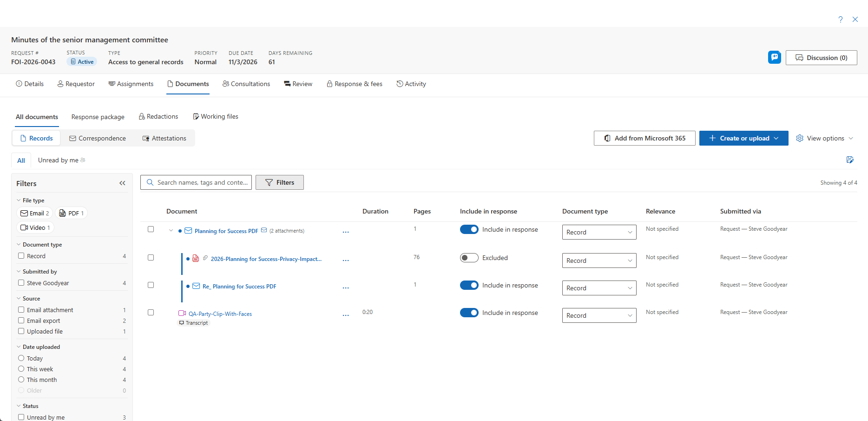
Task: Check the Uploaded file source filter
Action: pyautogui.click(x=21, y=331)
